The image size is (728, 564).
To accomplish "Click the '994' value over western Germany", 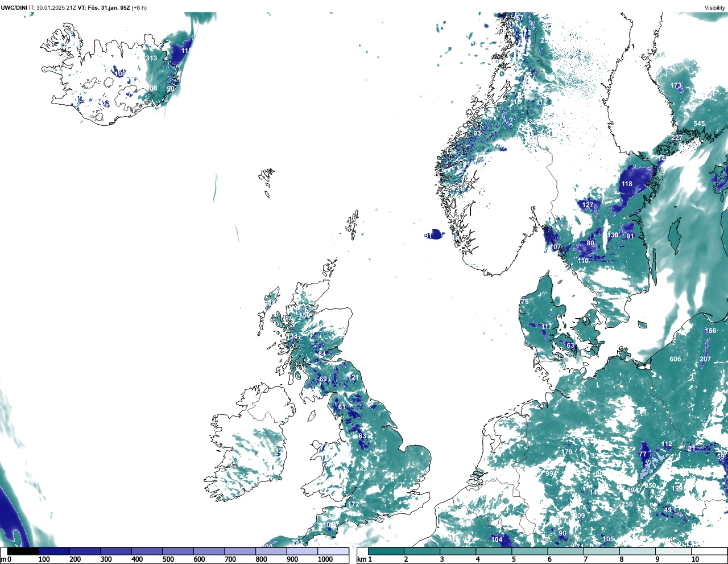I will coord(551,474).
